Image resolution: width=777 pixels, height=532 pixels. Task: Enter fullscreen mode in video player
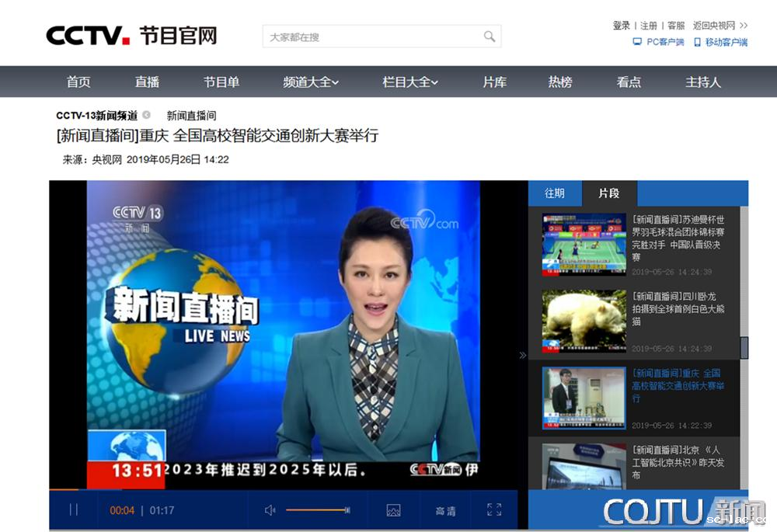tap(494, 510)
